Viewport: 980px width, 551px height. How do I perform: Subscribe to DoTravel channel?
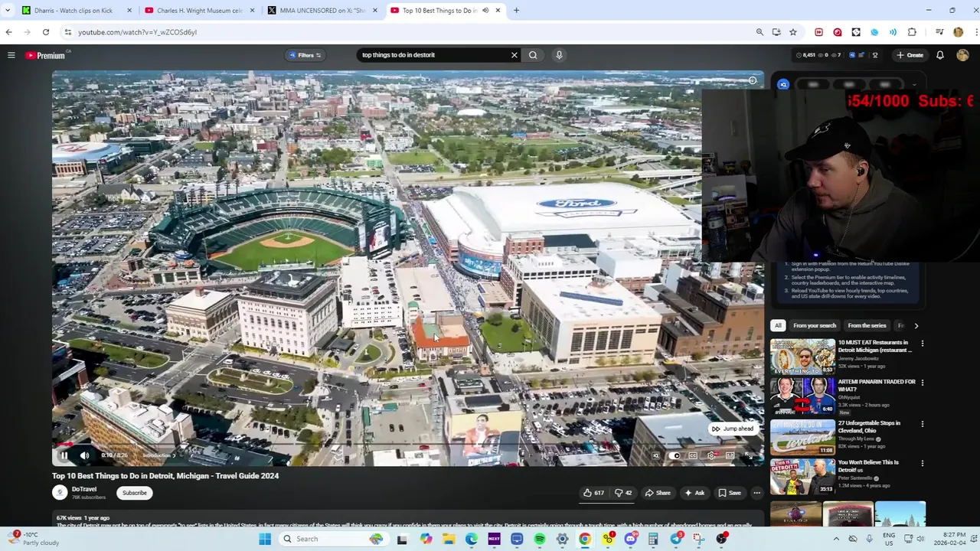[x=134, y=493]
